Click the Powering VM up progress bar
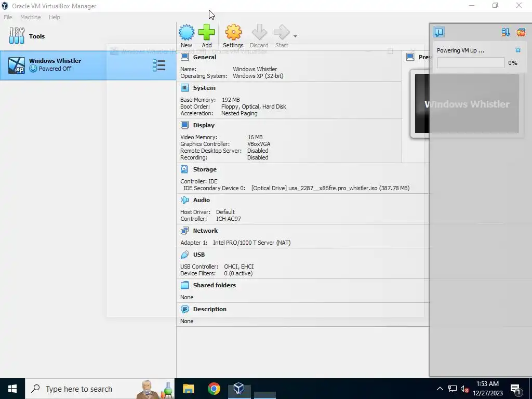The width and height of the screenshot is (532, 399). pyautogui.click(x=471, y=63)
